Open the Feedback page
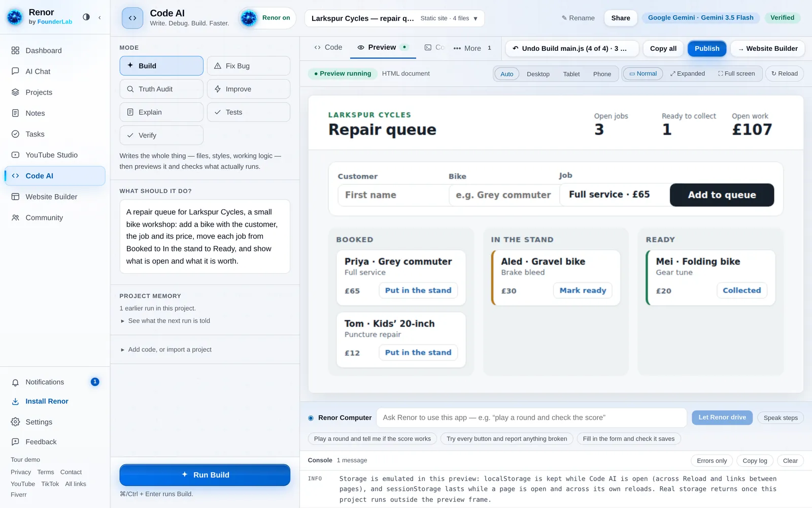 (x=55, y=442)
